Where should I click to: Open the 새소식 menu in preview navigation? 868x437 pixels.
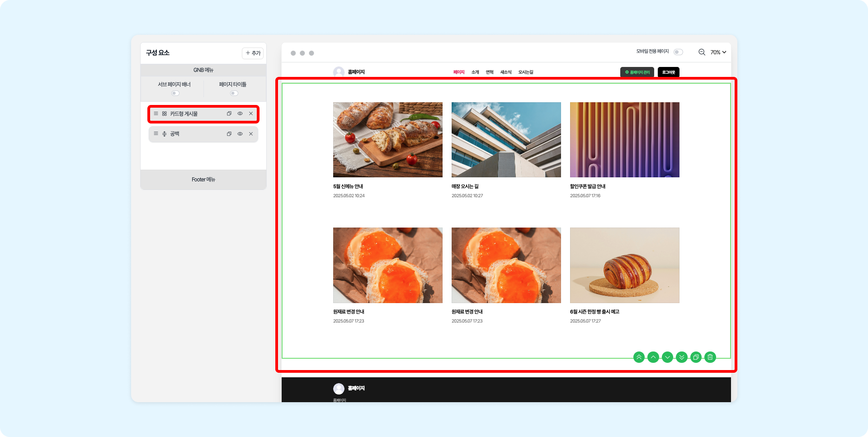pyautogui.click(x=506, y=72)
